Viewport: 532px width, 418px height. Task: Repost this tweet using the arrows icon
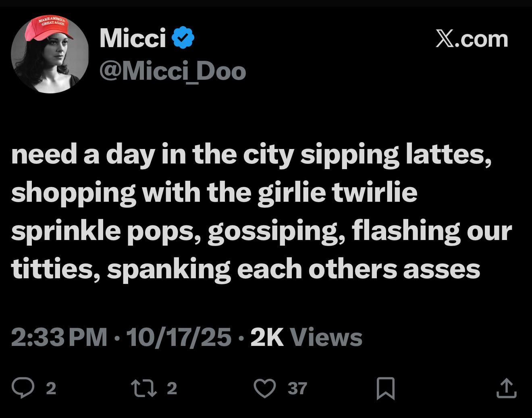pos(144,388)
